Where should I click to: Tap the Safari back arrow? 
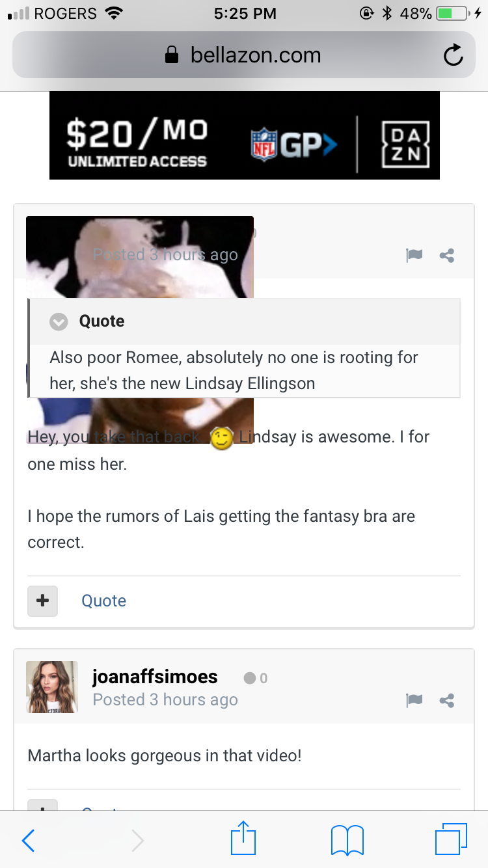(x=28, y=841)
